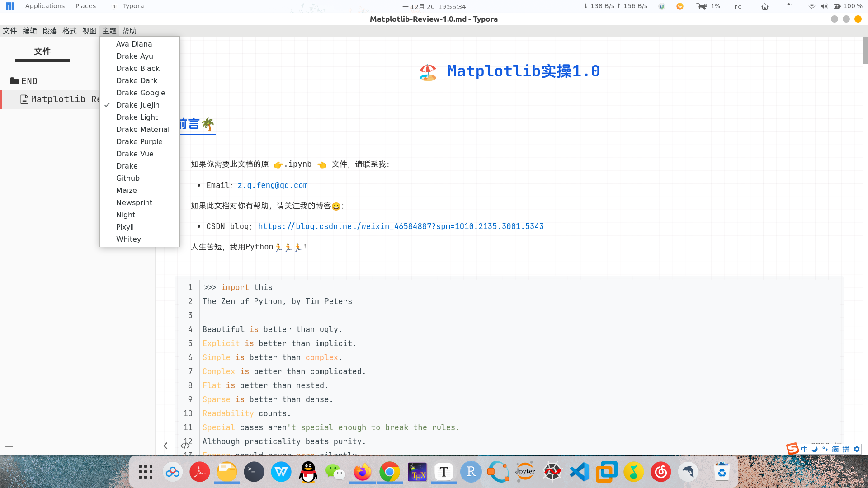Select the Drake Dark theme

coord(137,80)
